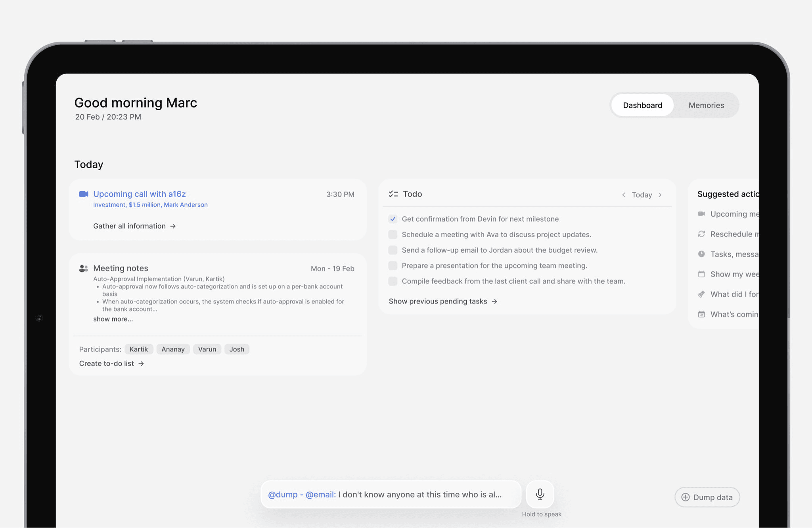Click the clock icon next to Tasks, messages
Image resolution: width=812 pixels, height=528 pixels.
point(702,254)
